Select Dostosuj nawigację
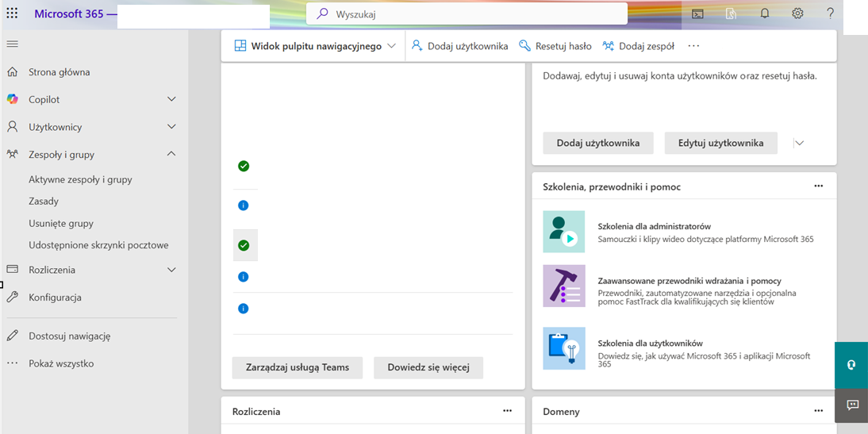 (x=70, y=336)
